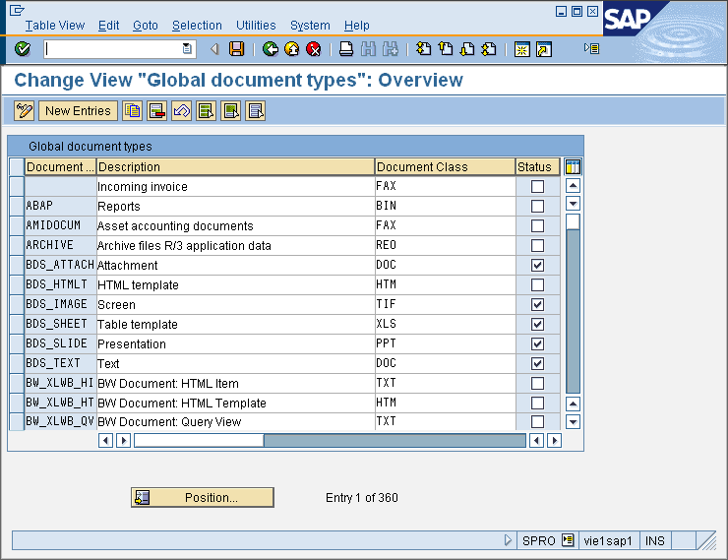Open command field history dropdown
728x560 pixels.
pos(187,49)
